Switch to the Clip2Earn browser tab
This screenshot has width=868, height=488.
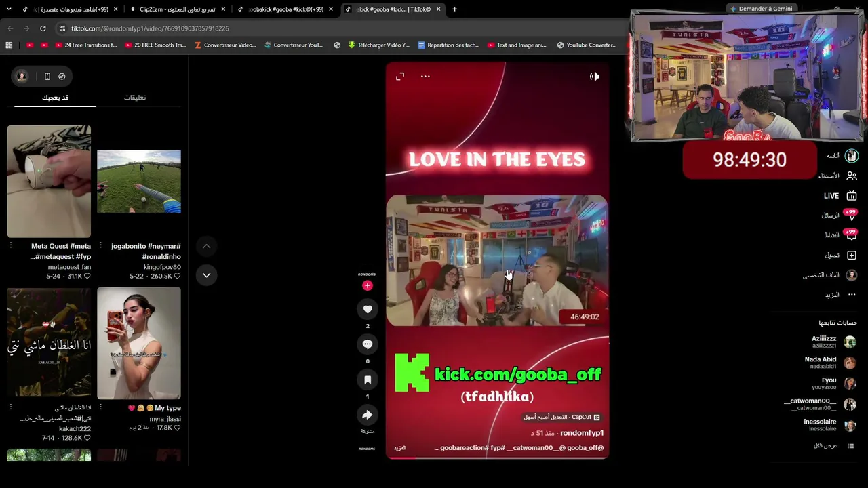tap(178, 9)
